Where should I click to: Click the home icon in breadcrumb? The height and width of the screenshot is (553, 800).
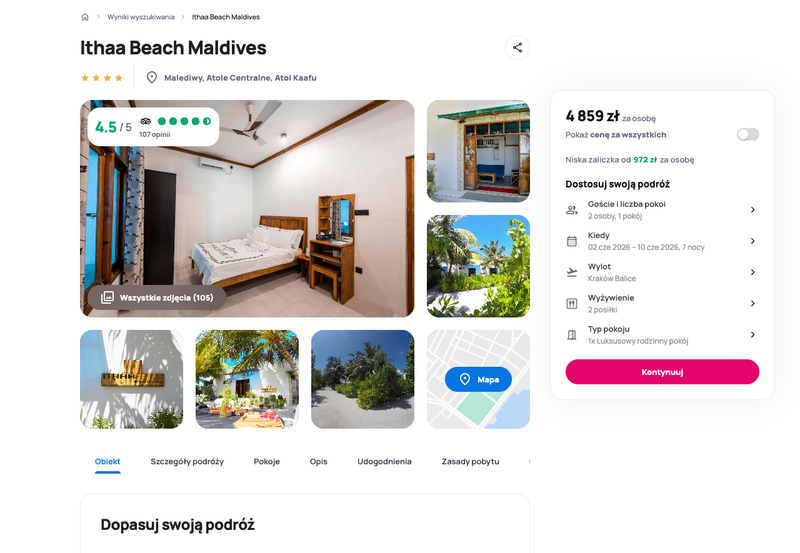pyautogui.click(x=85, y=17)
